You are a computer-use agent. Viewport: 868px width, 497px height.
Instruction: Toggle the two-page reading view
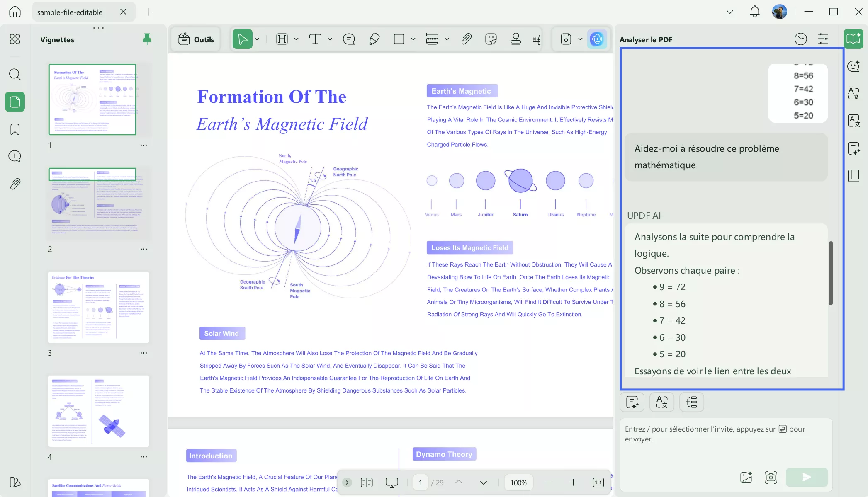(367, 482)
